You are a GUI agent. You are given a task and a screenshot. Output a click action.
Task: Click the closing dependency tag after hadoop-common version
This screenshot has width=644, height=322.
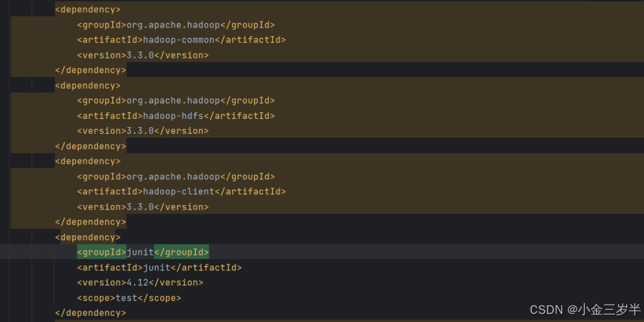91,71
